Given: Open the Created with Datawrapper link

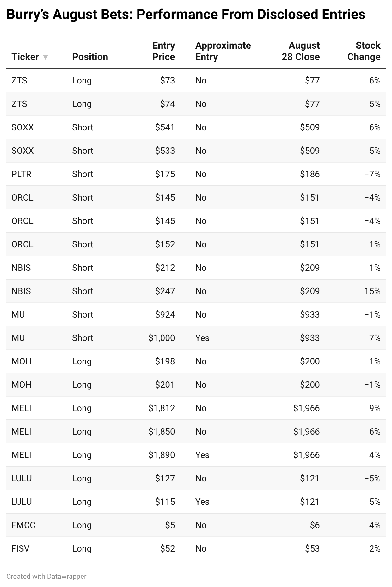Looking at the screenshot, I should click(46, 576).
